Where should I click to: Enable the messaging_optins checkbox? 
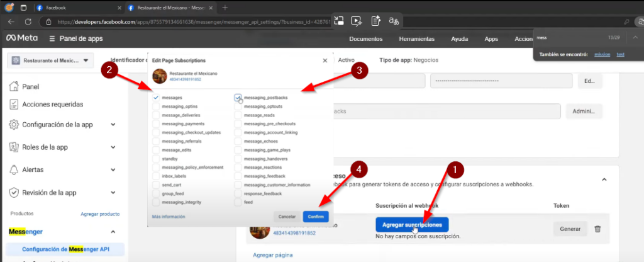(x=156, y=106)
